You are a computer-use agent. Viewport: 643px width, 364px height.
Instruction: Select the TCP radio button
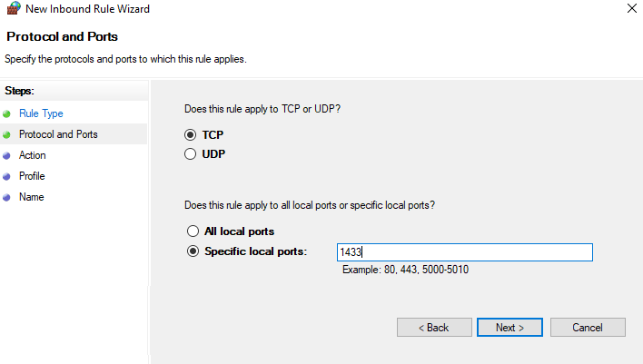191,134
